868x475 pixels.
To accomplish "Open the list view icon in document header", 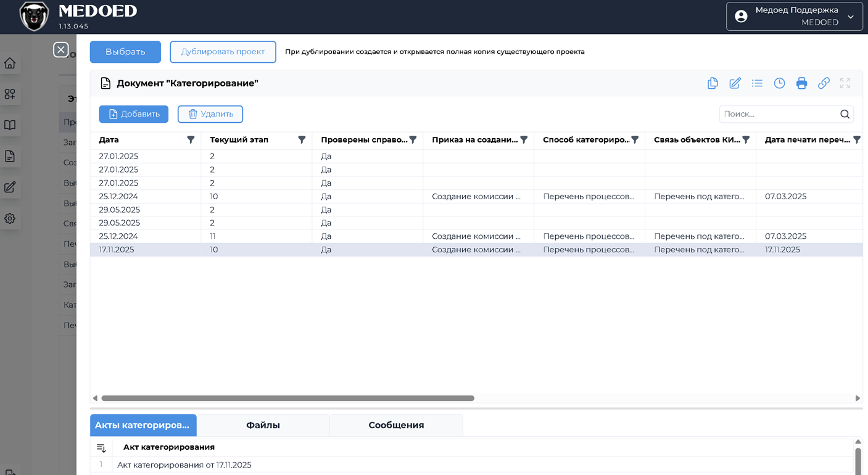I will click(x=757, y=83).
